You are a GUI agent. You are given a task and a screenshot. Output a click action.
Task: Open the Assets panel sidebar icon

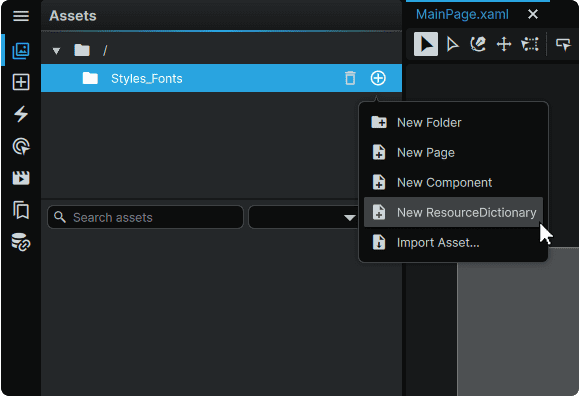21,50
